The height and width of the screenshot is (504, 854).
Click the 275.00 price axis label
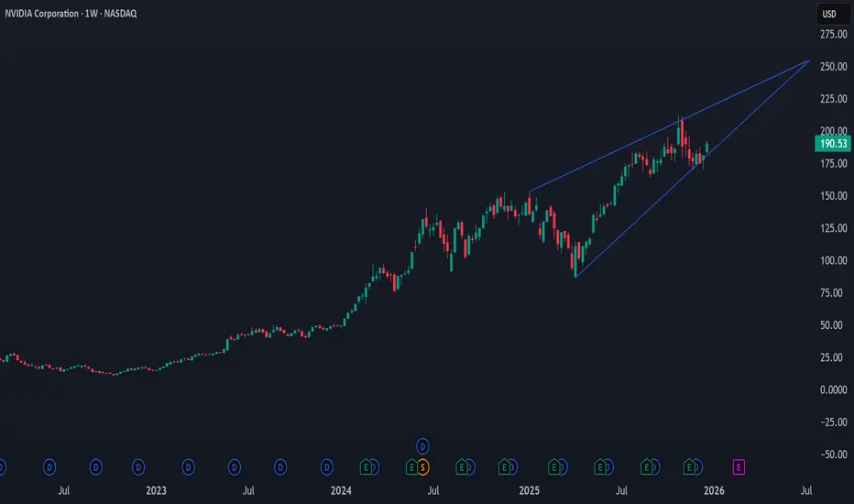[834, 34]
